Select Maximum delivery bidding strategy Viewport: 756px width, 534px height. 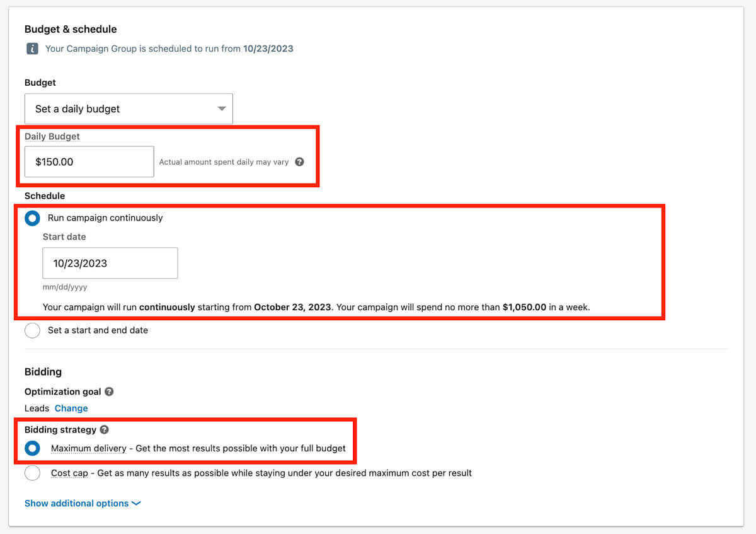tap(32, 448)
